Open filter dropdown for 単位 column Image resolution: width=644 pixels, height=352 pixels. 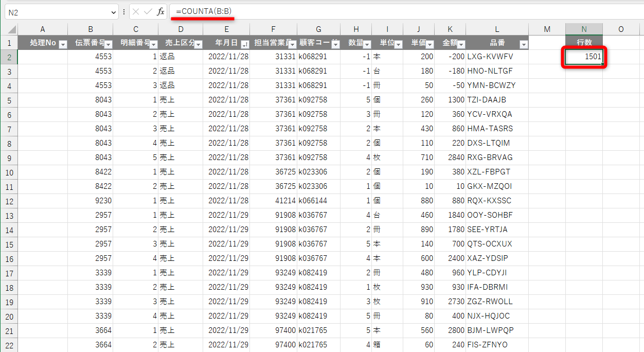coord(398,44)
